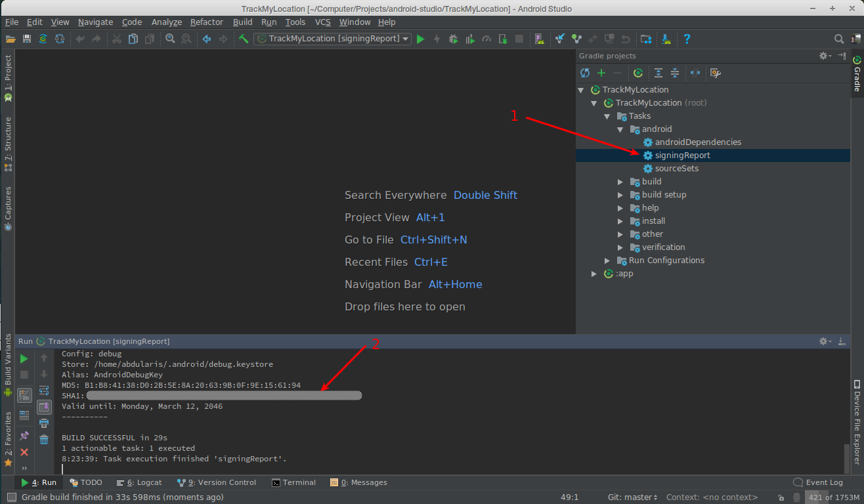Switch to the Logcat tab
This screenshot has height=504, width=864.
[x=139, y=482]
